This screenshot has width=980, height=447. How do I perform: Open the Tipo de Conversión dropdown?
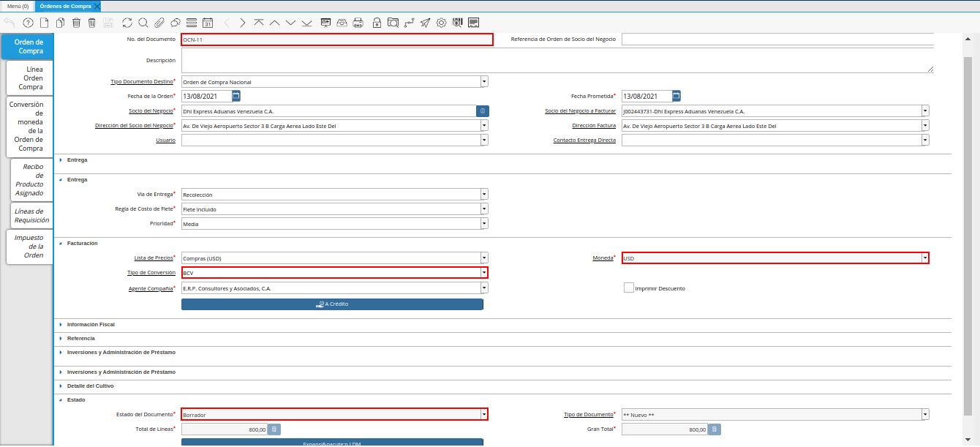pos(483,273)
